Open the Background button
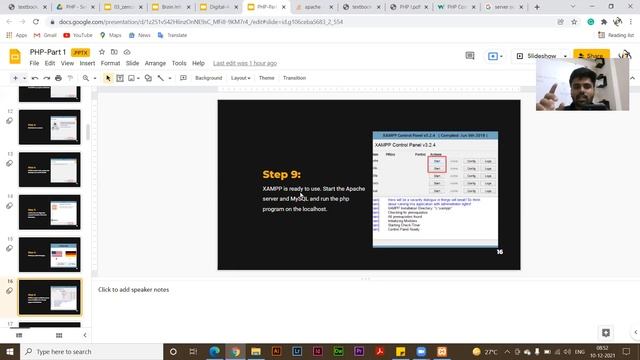This screenshot has width=640, height=360. (x=209, y=78)
